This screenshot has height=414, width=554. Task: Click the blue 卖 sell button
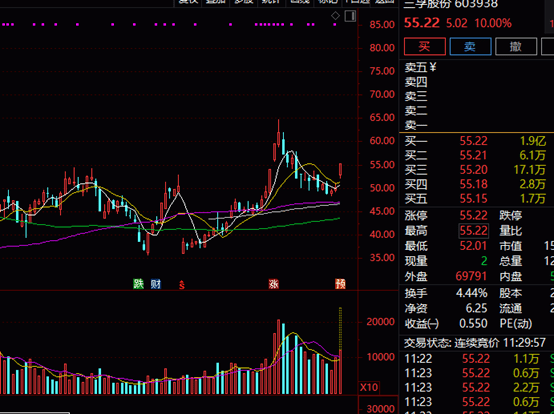[x=470, y=46]
